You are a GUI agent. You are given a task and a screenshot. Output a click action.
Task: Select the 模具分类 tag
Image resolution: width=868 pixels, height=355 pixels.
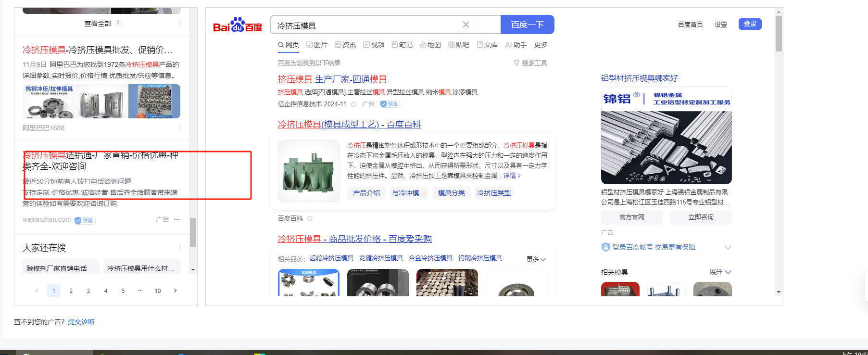coord(452,193)
